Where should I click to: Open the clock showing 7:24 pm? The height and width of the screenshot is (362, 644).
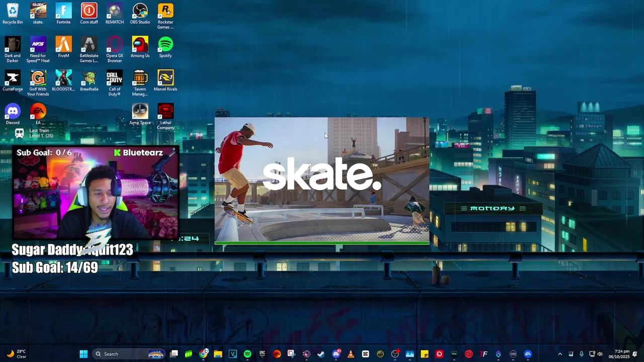click(x=619, y=354)
